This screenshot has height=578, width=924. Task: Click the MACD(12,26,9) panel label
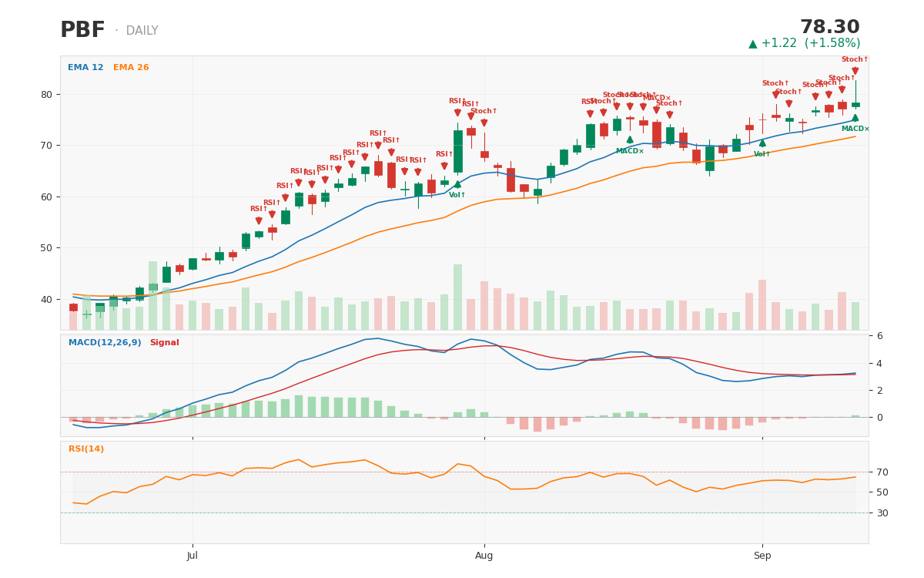click(x=105, y=343)
